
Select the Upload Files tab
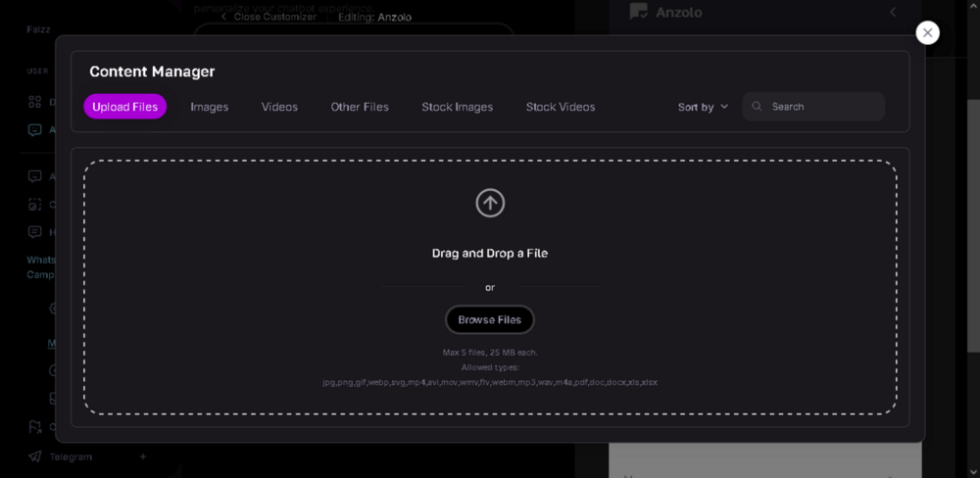124,107
